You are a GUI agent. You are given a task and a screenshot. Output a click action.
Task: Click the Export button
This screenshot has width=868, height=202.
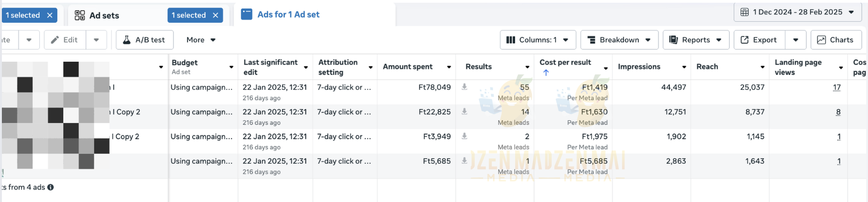pos(759,40)
